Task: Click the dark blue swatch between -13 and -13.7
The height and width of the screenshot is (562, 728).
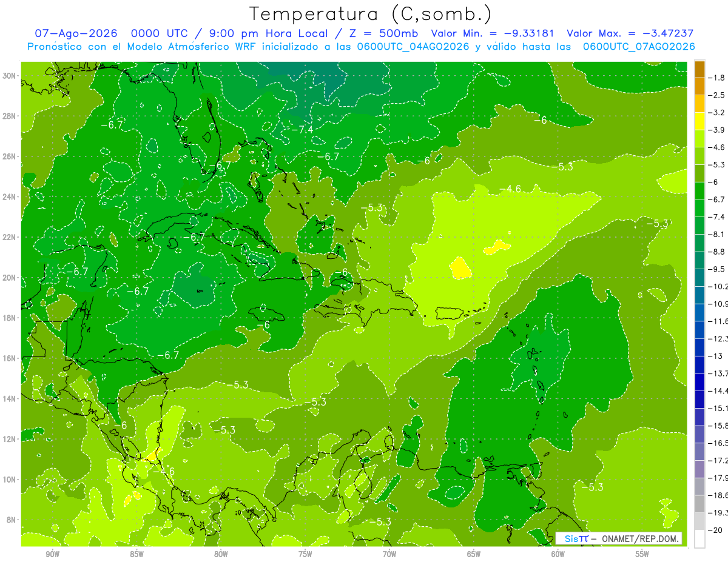Action: (699, 364)
